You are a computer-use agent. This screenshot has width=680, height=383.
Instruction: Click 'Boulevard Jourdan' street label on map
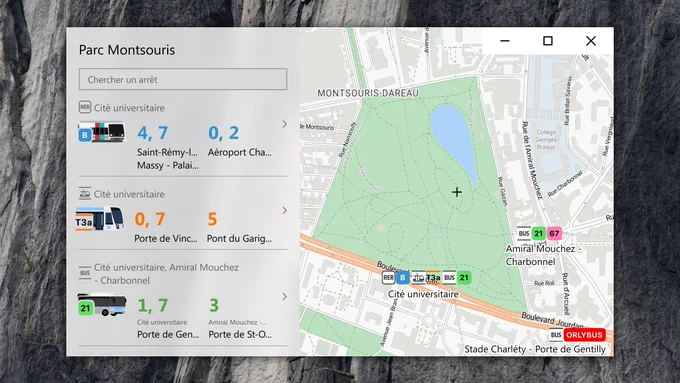[x=552, y=321]
